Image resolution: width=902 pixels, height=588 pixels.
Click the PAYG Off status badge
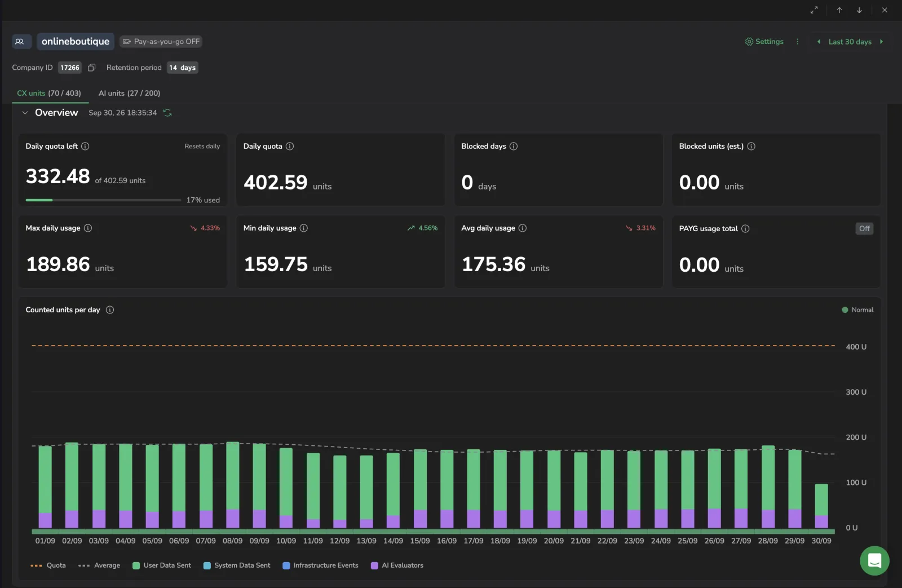tap(864, 228)
